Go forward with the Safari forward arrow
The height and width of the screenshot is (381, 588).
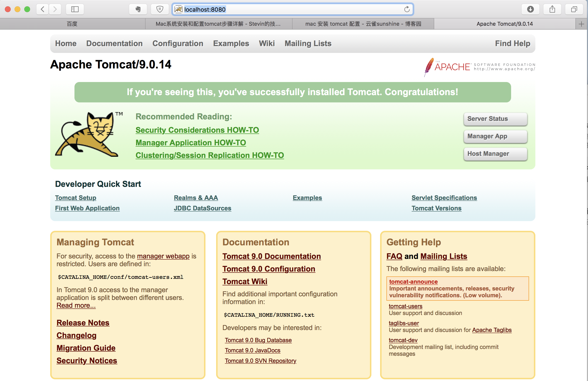[55, 9]
